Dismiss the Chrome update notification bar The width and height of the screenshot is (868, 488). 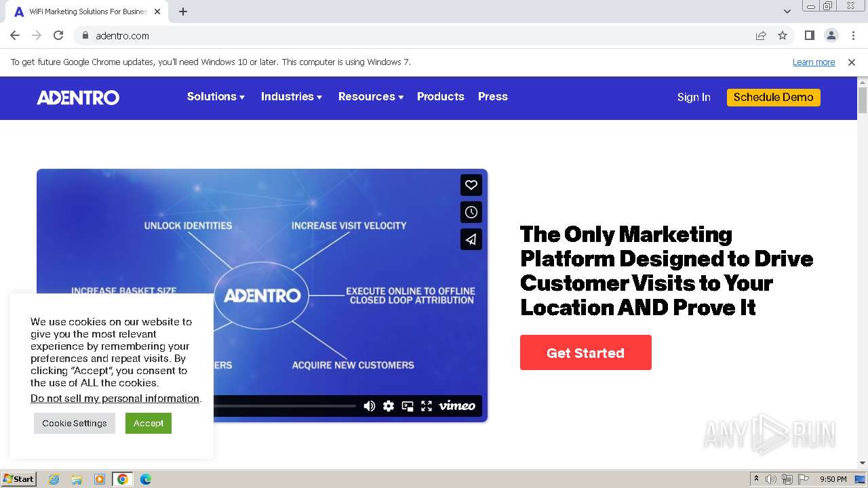[852, 62]
